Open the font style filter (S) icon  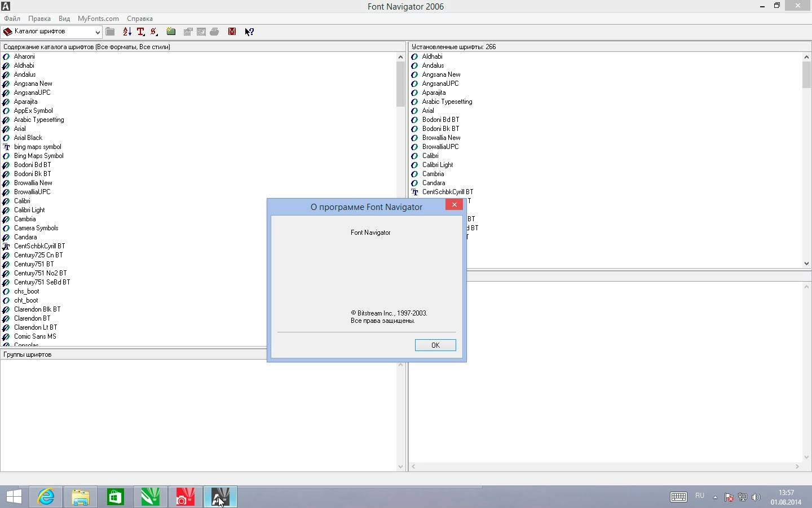tap(154, 32)
